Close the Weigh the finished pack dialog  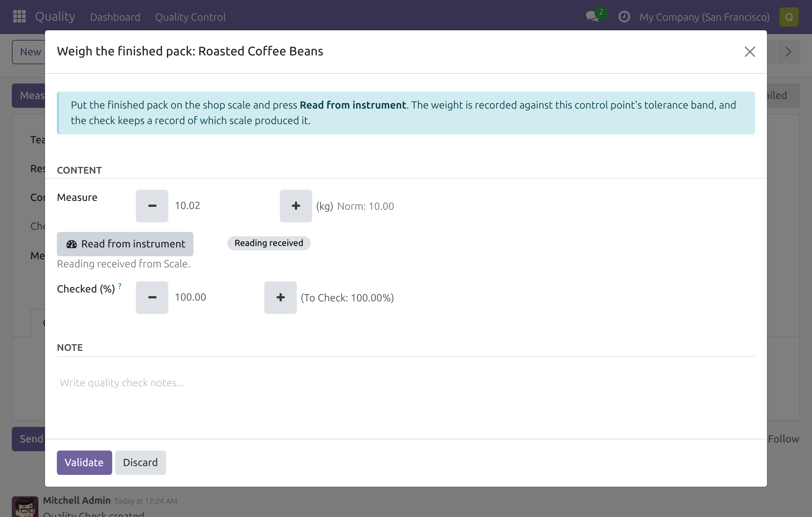(750, 52)
